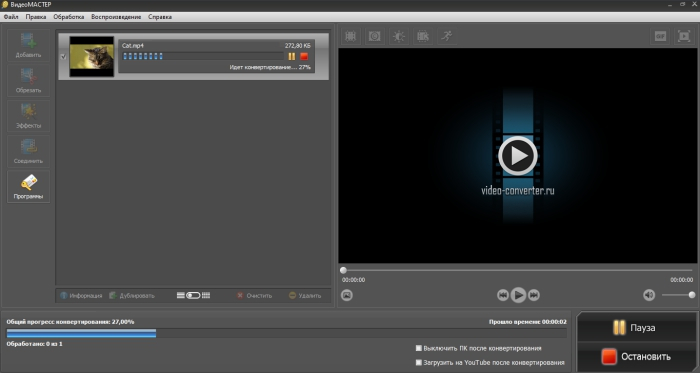Click the large Пауза button

637,327
